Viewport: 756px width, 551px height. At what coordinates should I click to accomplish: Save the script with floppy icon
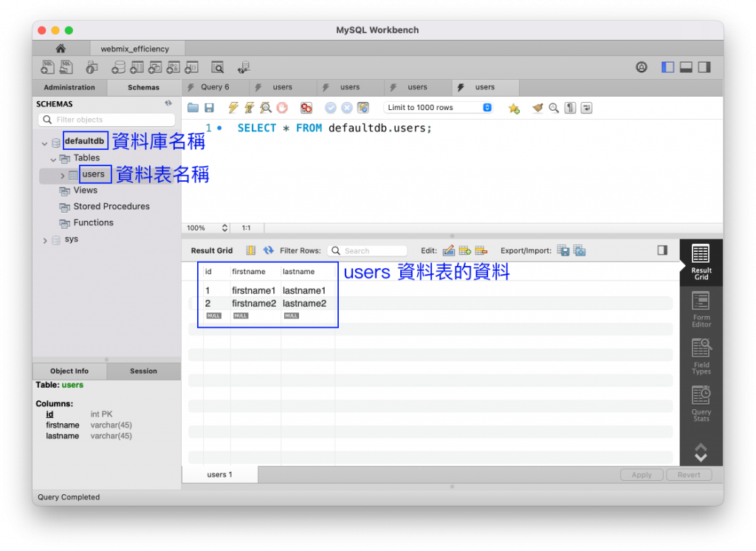tap(209, 108)
